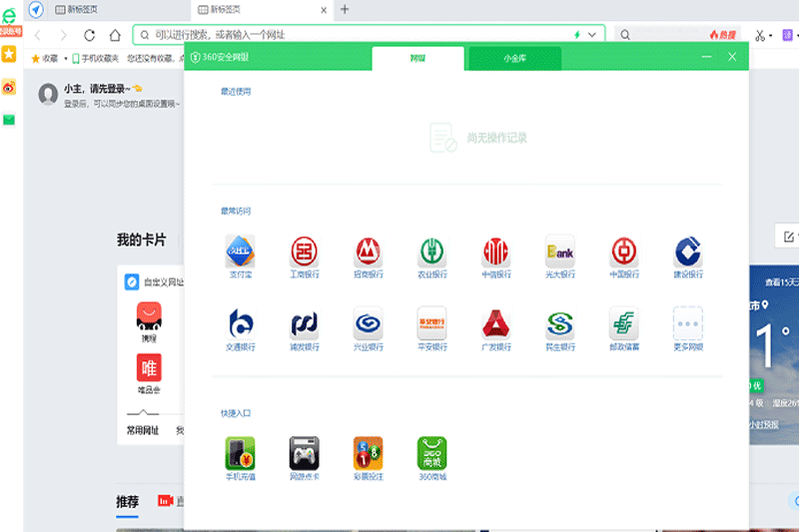Click the new tab plus button
This screenshot has height=532, width=799.
click(x=346, y=9)
